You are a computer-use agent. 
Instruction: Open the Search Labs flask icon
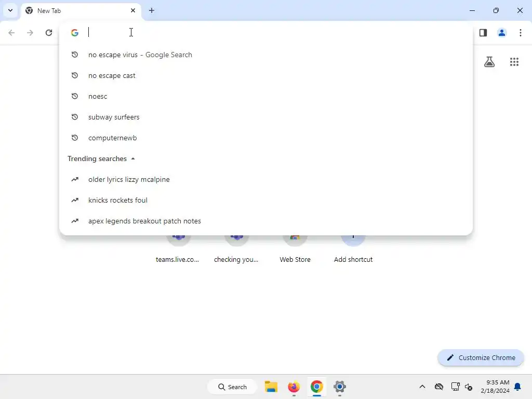coord(489,62)
